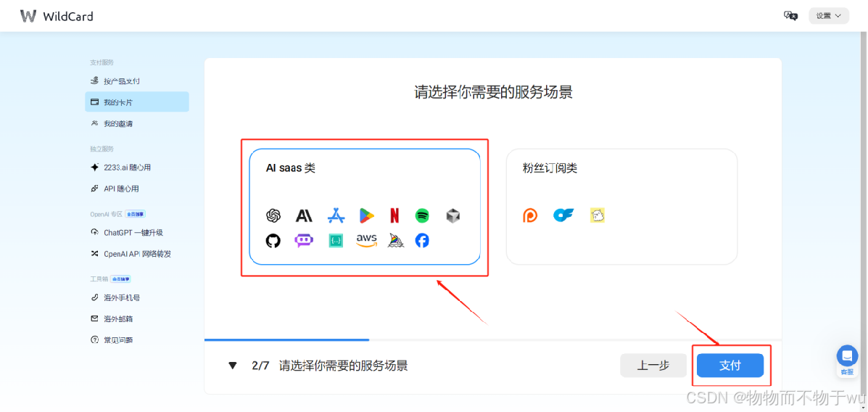
Task: Click the Netflix N icon
Action: [394, 215]
